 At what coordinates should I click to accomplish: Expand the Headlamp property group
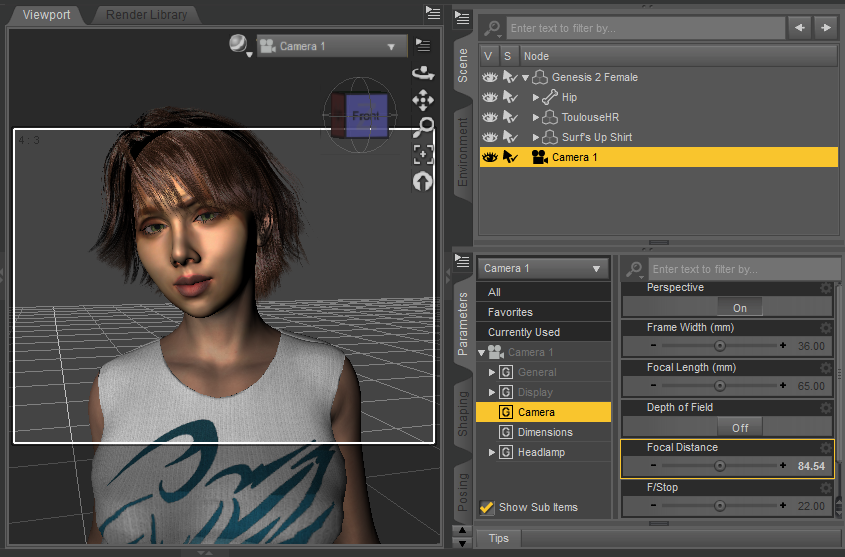[x=491, y=452]
